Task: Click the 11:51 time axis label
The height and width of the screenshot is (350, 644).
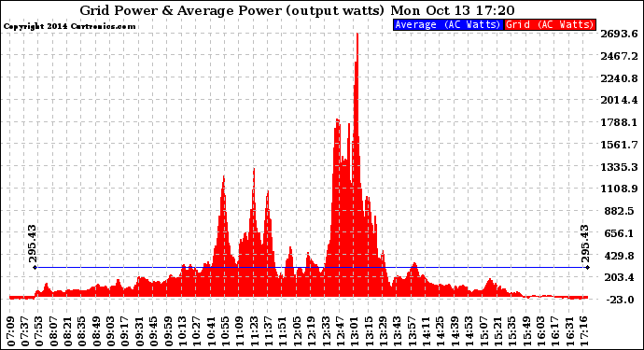Action: click(x=281, y=330)
